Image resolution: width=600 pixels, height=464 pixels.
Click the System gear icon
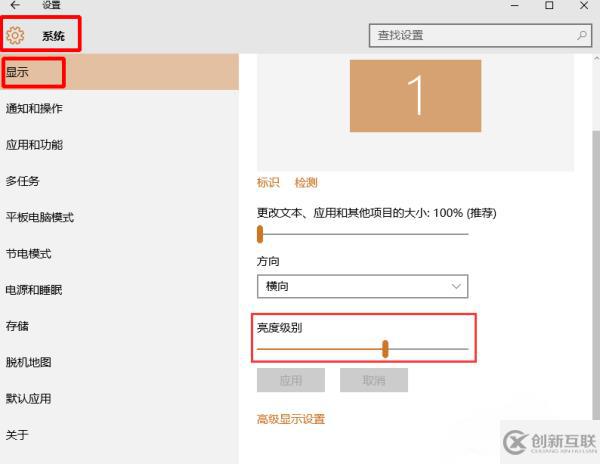15,36
